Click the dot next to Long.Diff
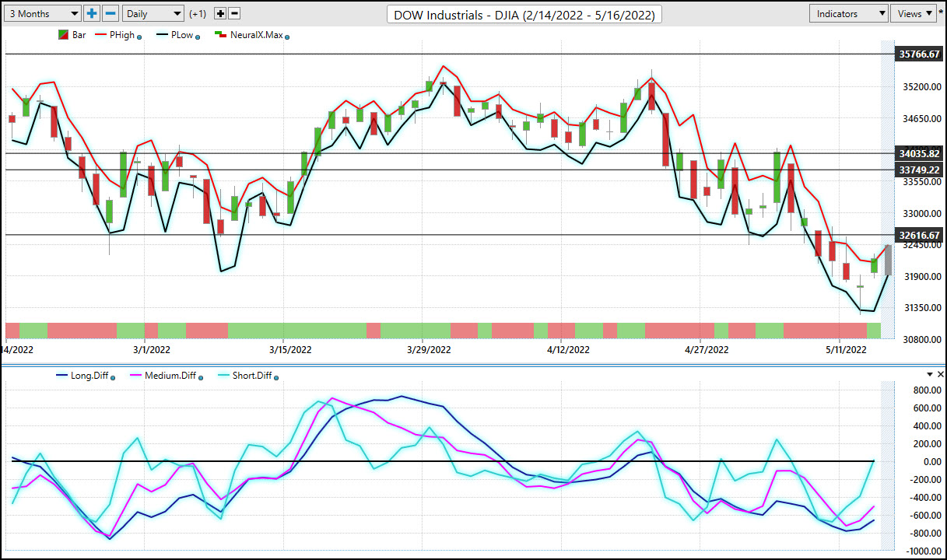The image size is (947, 560). (x=113, y=377)
